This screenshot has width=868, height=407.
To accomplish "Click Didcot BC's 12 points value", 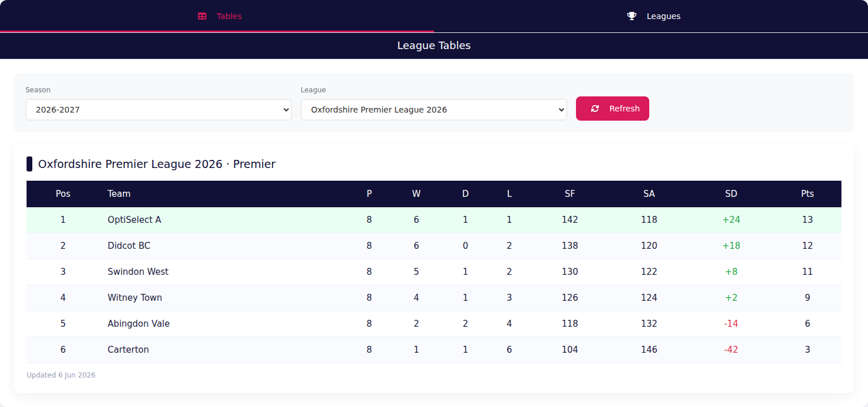I will tap(807, 246).
